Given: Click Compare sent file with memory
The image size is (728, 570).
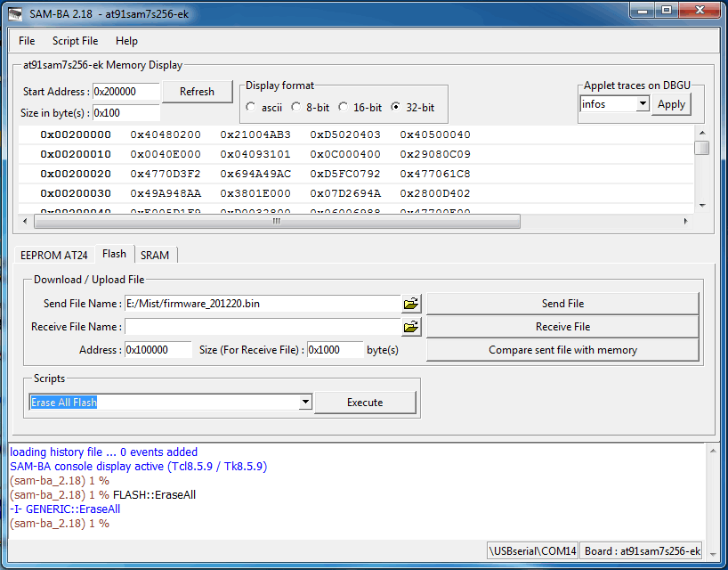Looking at the screenshot, I should (x=562, y=350).
